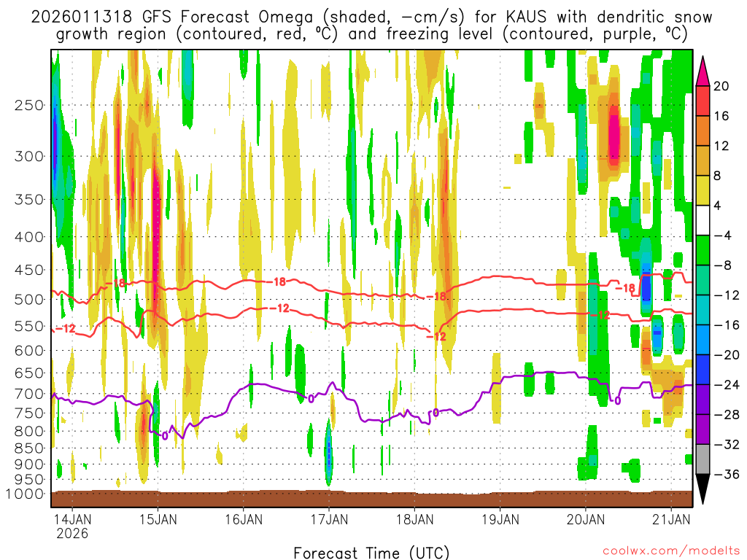
Task: Click the 1000 pressure level label
Action: point(25,494)
